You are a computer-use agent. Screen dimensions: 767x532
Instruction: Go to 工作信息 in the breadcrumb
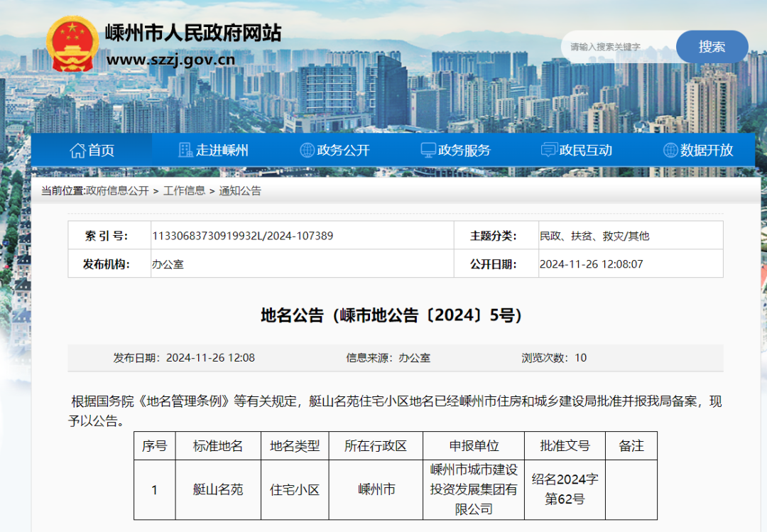coord(184,191)
